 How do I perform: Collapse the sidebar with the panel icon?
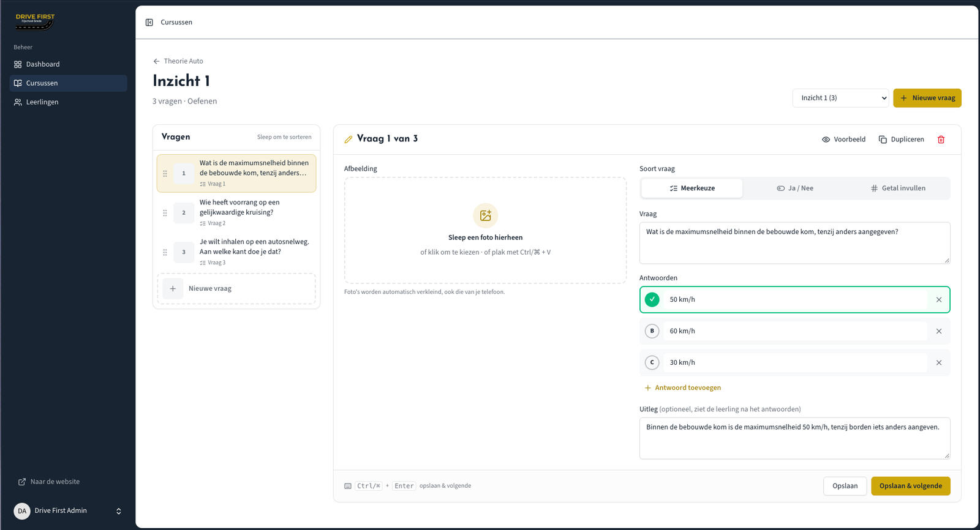point(149,23)
